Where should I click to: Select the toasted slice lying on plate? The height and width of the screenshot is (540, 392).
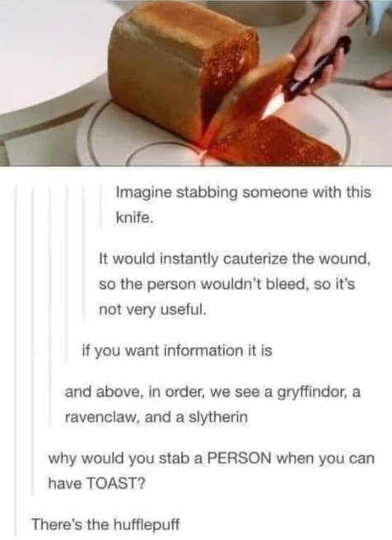tap(276, 143)
